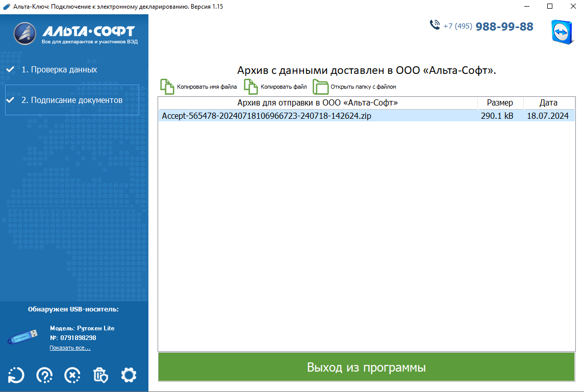Click the phone number 988-99-88
The image size is (584, 392).
point(504,27)
